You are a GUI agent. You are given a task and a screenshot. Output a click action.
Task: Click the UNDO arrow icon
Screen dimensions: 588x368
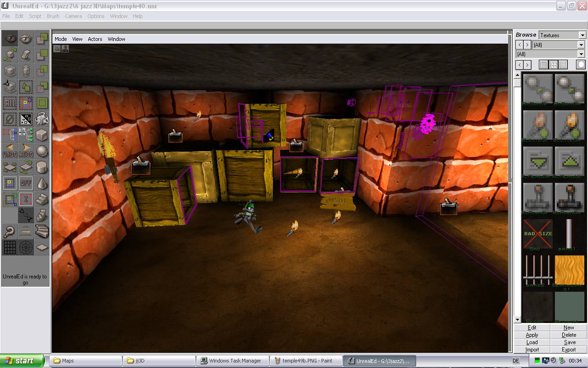click(10, 151)
